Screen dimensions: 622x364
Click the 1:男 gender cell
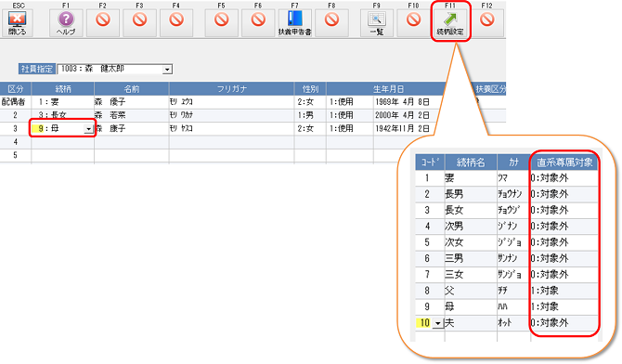click(x=310, y=115)
